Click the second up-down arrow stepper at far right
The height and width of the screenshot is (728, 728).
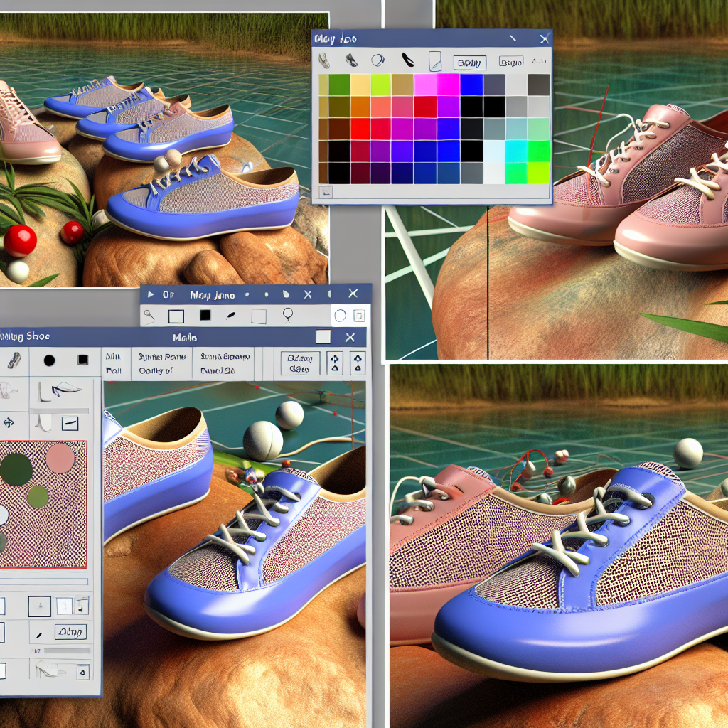pos(358,363)
